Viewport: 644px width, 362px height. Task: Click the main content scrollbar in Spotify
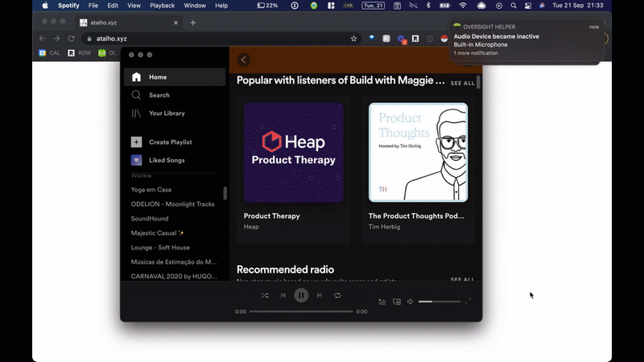point(478,82)
